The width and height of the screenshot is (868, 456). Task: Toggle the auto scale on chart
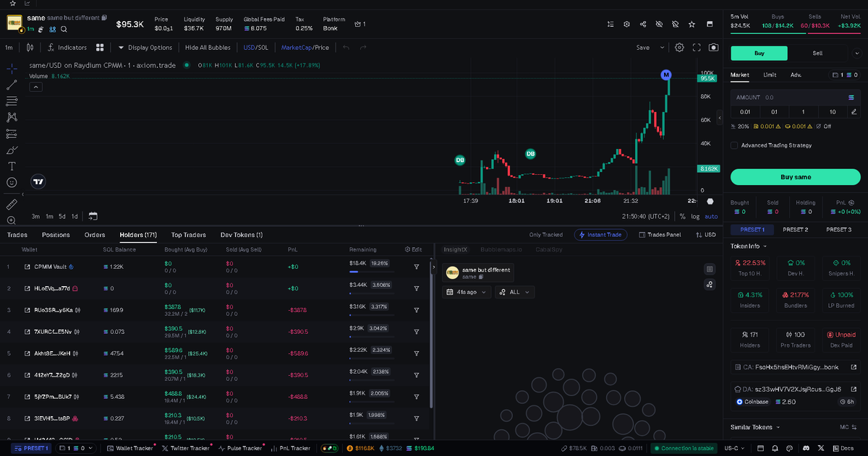pos(711,216)
